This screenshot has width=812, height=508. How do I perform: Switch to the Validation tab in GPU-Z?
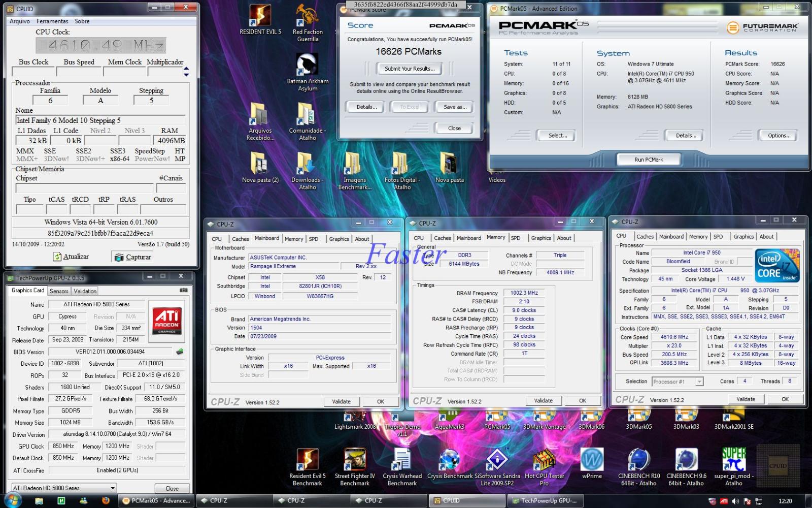pos(85,291)
